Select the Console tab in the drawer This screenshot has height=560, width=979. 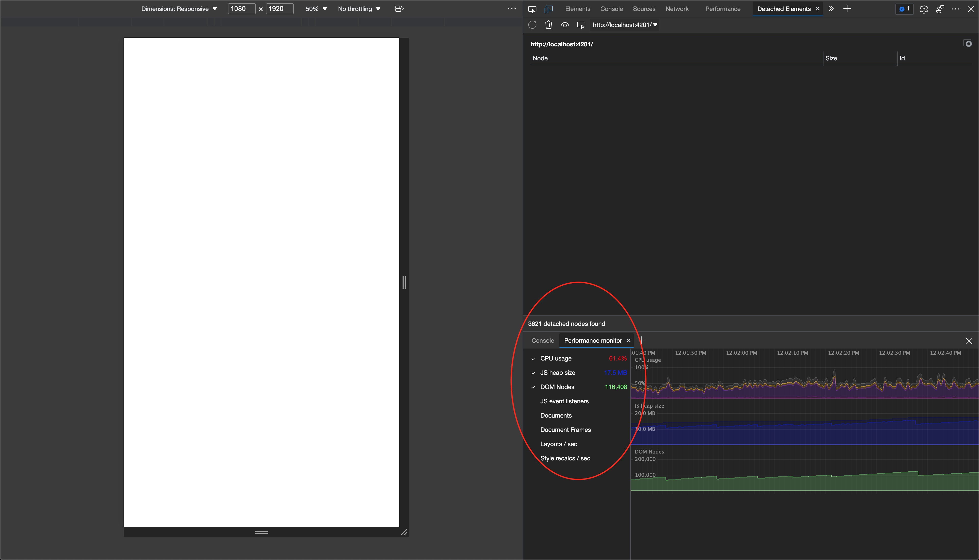[x=543, y=340]
